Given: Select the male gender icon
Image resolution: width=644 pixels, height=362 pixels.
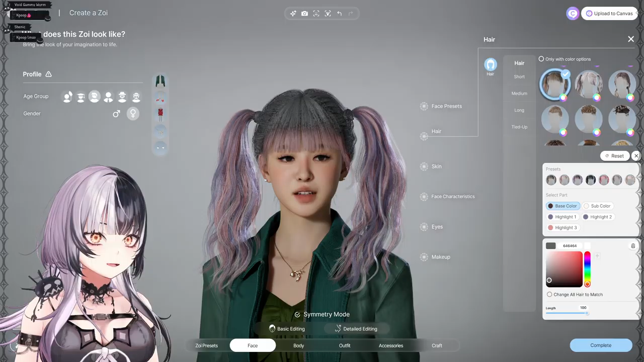Looking at the screenshot, I should coord(116,114).
